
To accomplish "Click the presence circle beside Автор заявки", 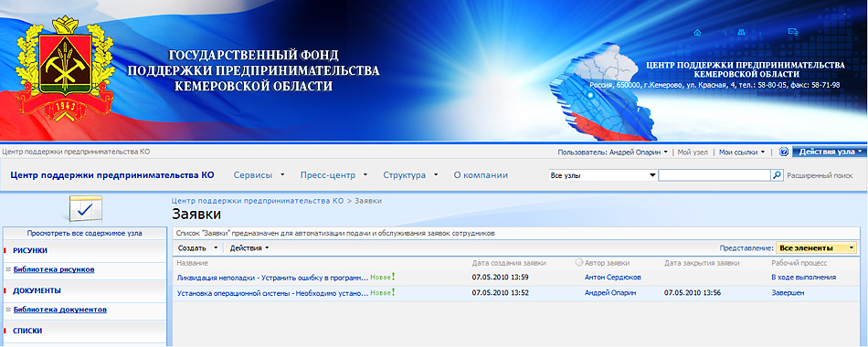I will coord(579,263).
